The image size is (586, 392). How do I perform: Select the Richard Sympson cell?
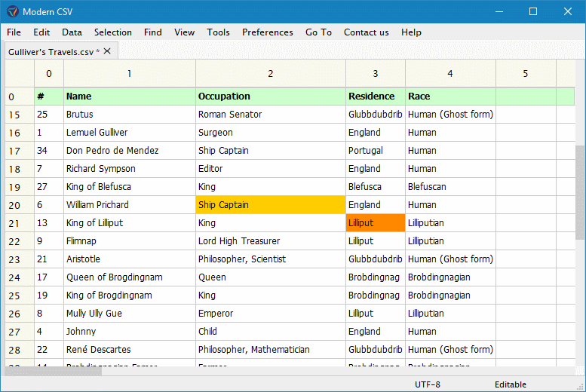point(129,169)
